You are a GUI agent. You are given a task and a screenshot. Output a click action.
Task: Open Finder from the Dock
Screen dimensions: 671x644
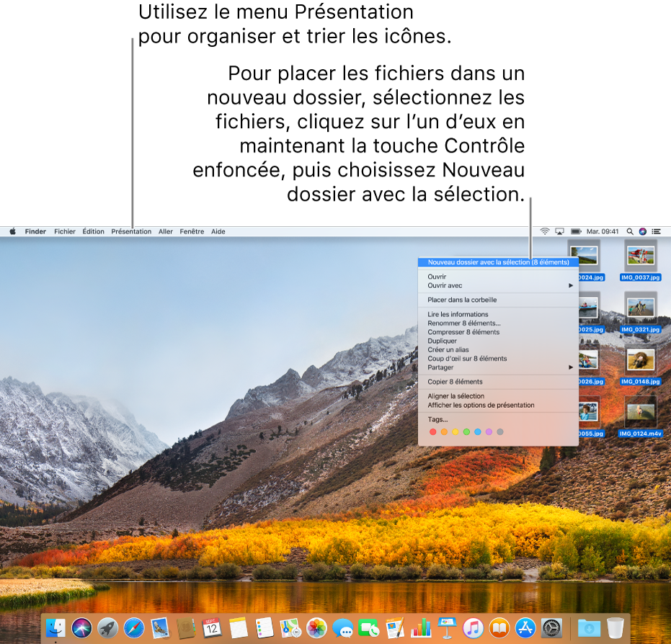pos(55,628)
